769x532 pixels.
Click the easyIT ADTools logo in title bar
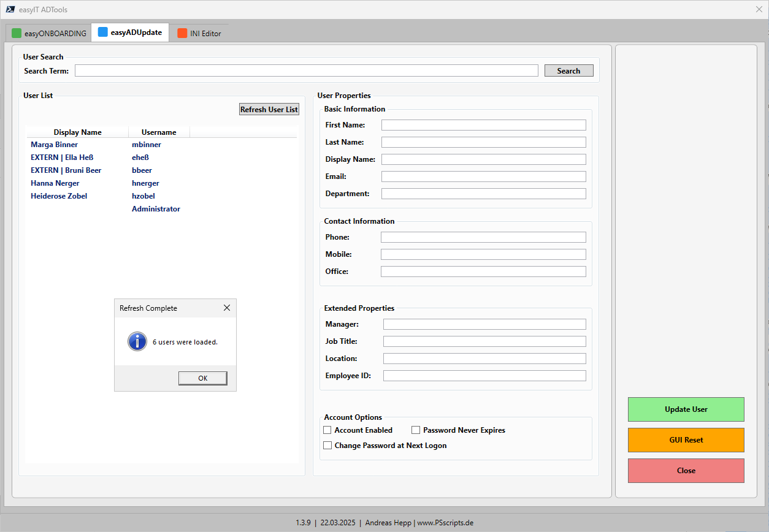(11, 9)
